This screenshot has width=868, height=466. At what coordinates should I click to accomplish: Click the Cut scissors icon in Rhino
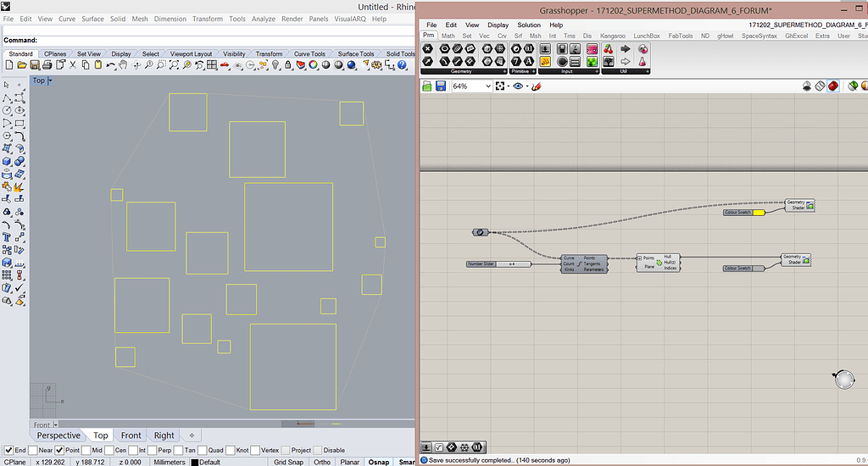(x=73, y=65)
